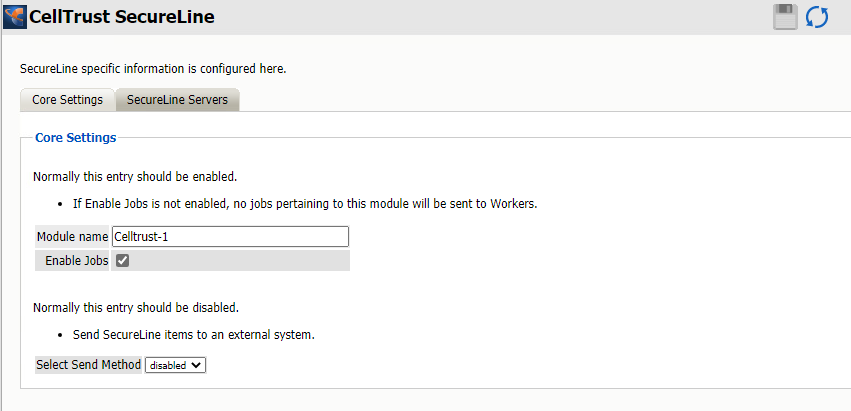Click the bullet about jobs sent to Workers

tap(305, 204)
